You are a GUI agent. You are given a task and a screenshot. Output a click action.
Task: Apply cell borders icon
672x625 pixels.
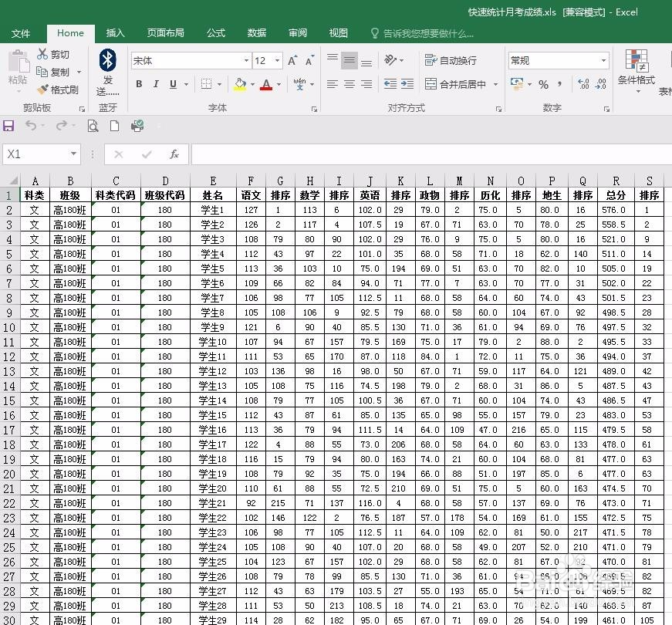[206, 84]
